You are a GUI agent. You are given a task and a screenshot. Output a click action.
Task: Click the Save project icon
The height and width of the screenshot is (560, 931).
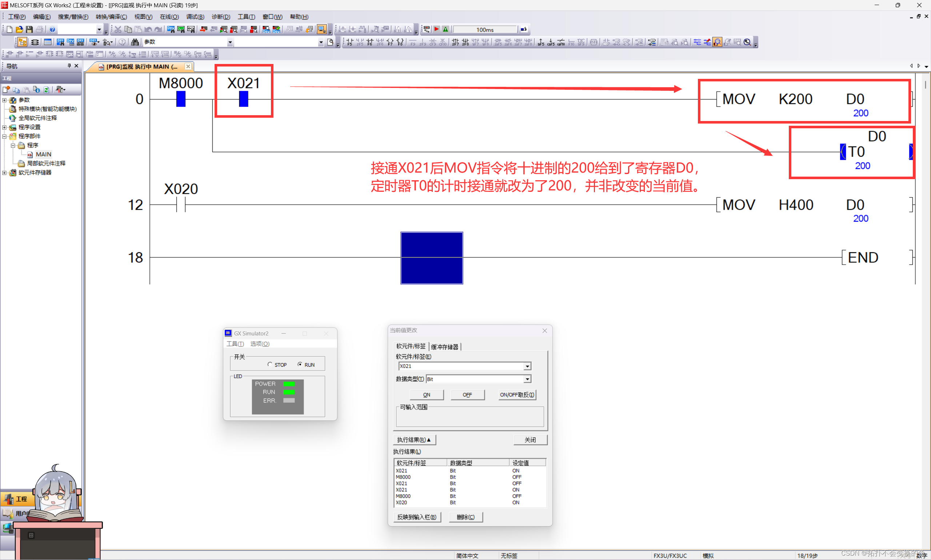pyautogui.click(x=29, y=29)
